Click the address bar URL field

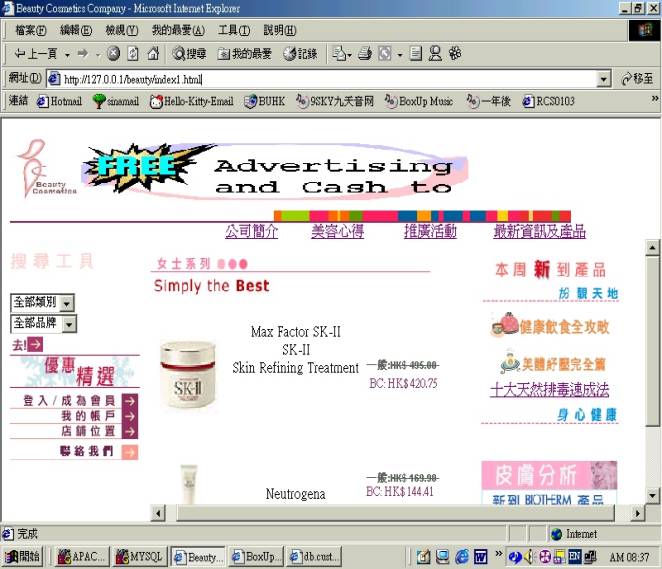point(322,79)
